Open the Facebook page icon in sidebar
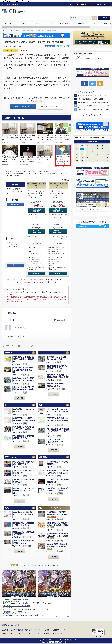 (x=84, y=84)
